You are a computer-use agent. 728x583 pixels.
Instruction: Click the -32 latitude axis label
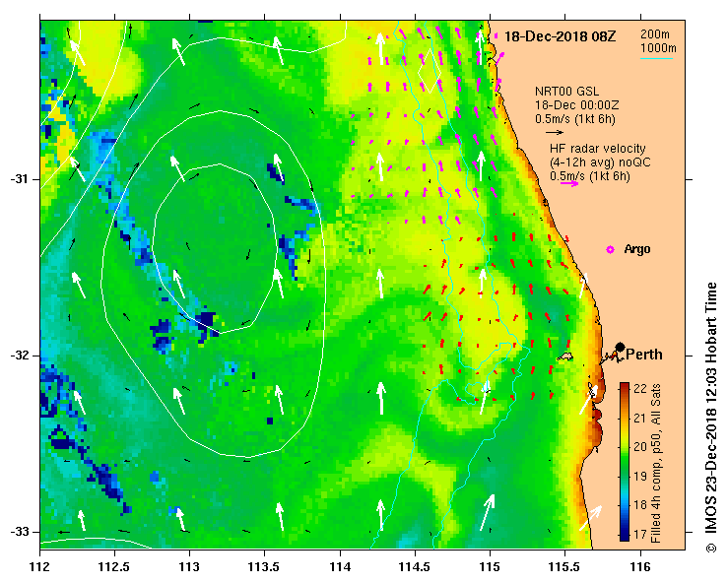19,356
